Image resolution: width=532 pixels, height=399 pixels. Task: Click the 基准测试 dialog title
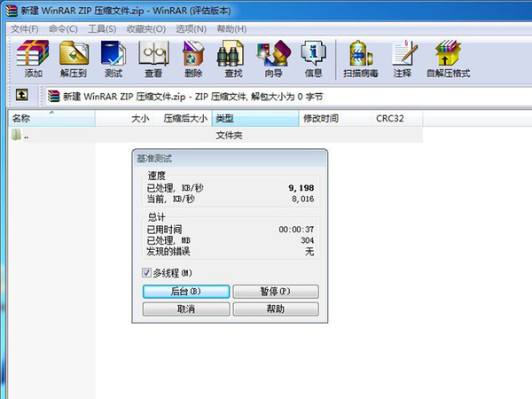[154, 159]
